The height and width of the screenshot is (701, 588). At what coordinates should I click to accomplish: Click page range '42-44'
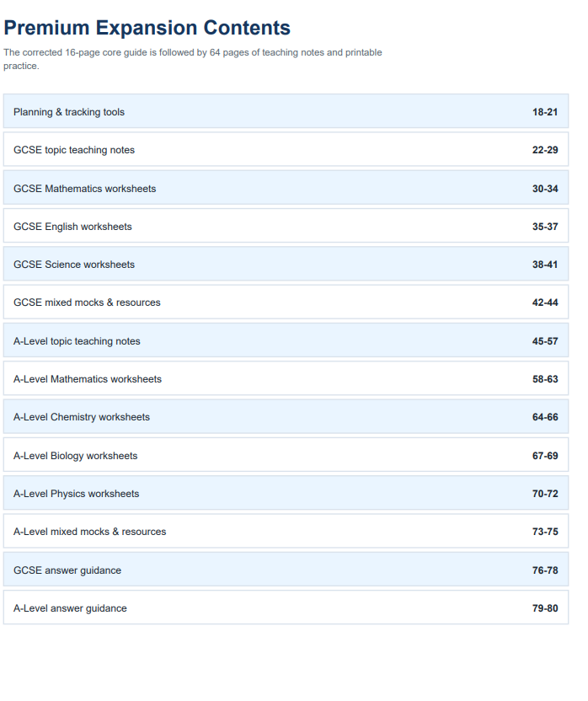pyautogui.click(x=545, y=302)
